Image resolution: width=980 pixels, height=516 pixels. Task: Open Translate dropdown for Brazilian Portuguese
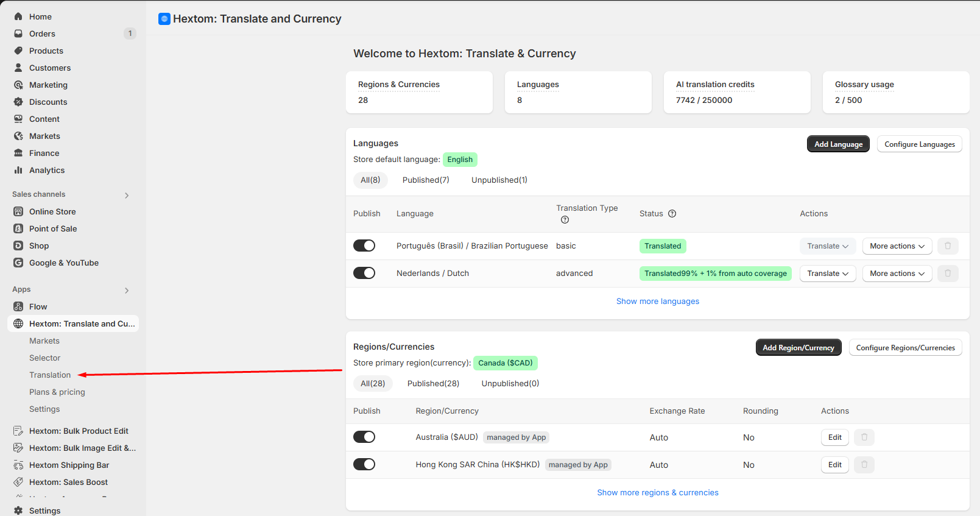[828, 246]
